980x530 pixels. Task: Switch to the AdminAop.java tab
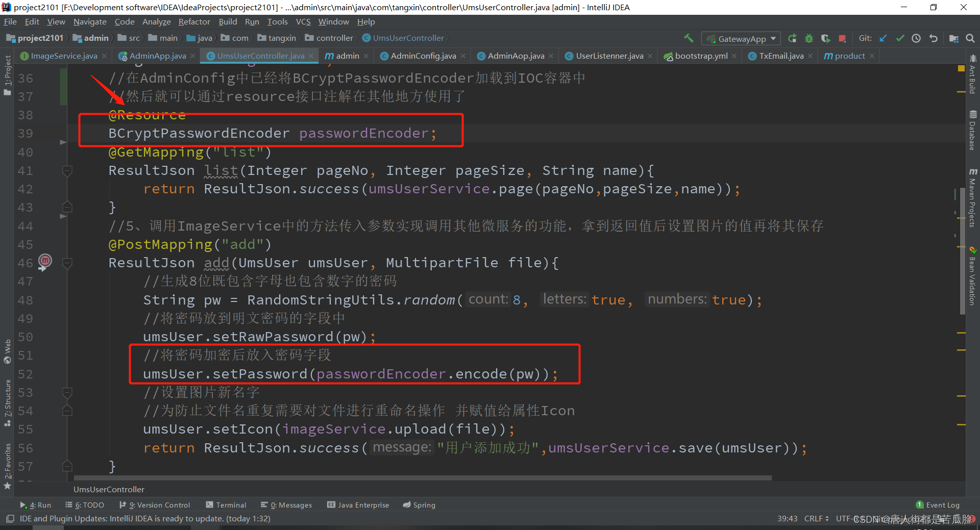[x=516, y=56]
